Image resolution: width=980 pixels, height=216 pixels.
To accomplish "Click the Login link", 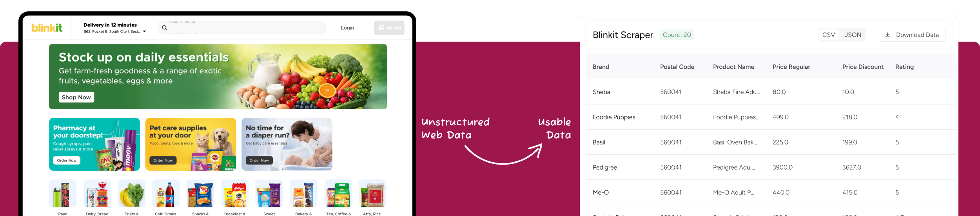I will 347,28.
